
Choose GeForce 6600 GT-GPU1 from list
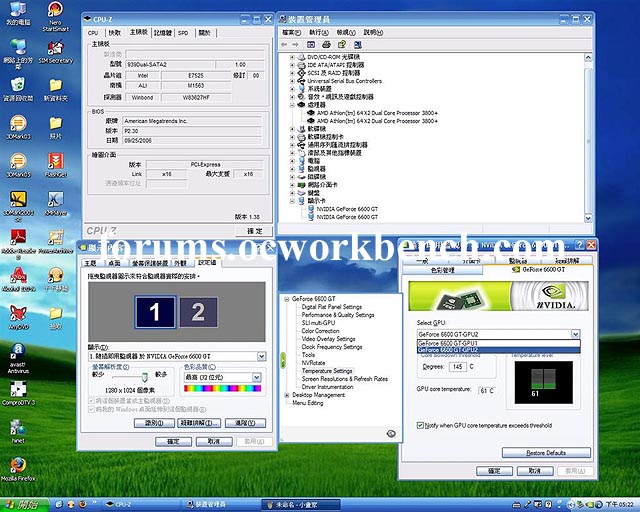click(x=498, y=343)
